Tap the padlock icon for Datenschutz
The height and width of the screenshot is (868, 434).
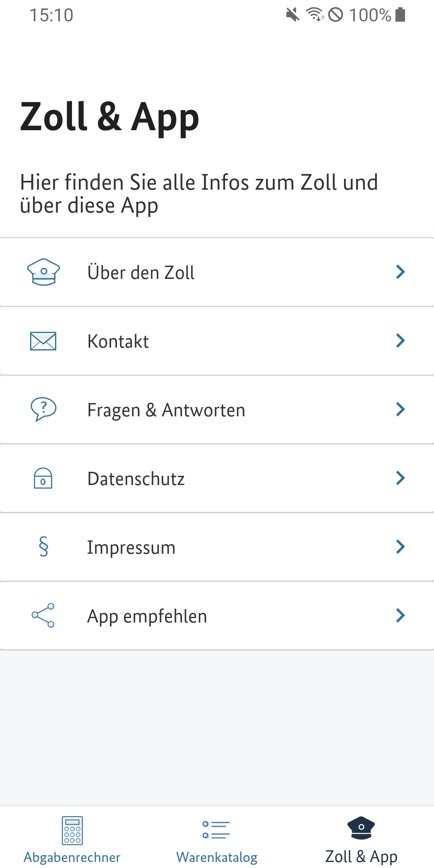click(x=43, y=478)
